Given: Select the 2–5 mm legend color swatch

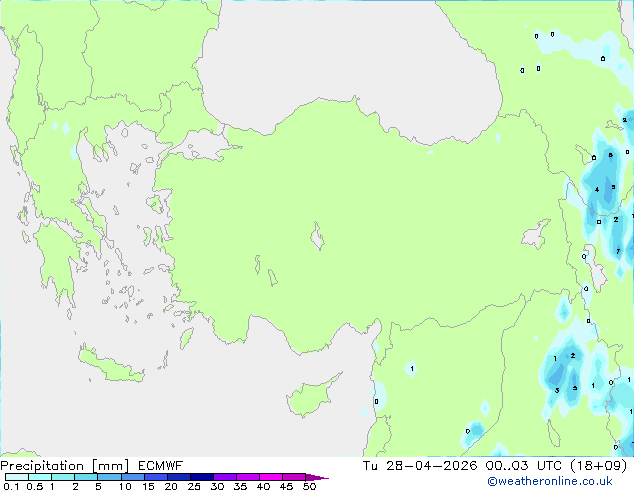Looking at the screenshot, I should (86, 477).
